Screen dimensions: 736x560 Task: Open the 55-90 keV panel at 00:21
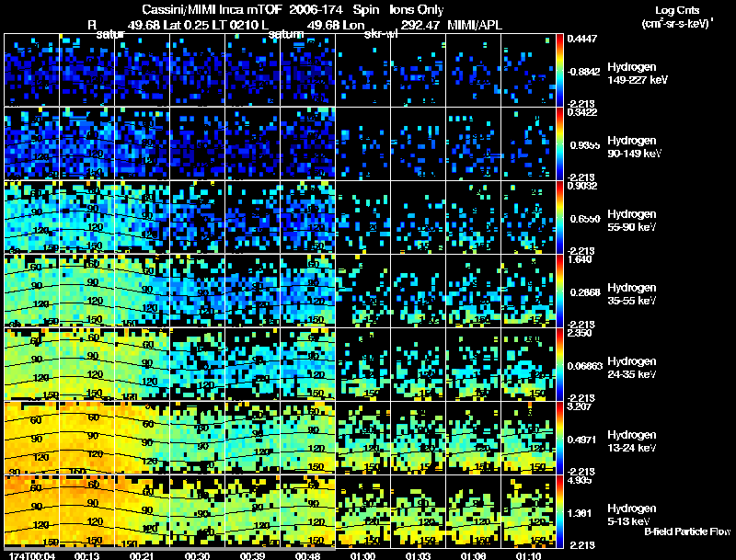[x=143, y=217]
